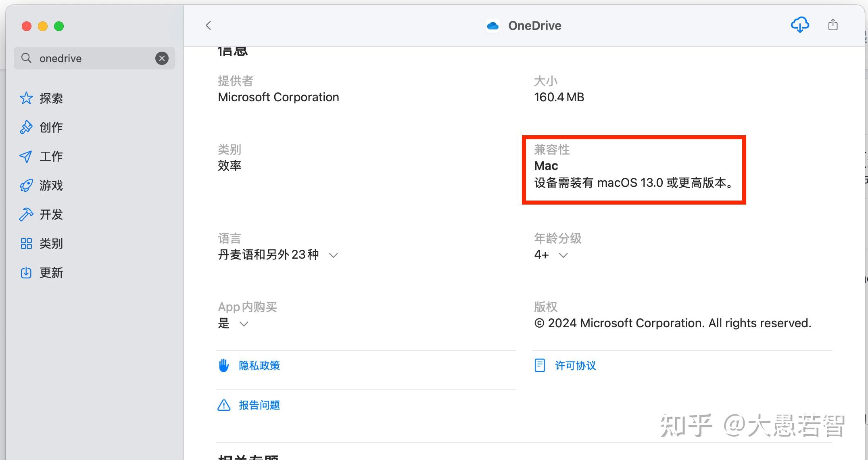Open the 类别 browsing section
Screen dimensions: 868x460
[x=51, y=243]
